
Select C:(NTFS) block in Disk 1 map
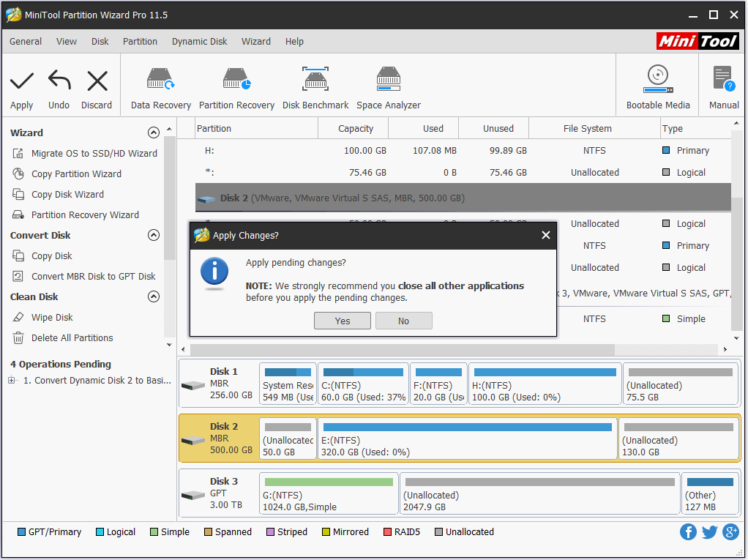click(364, 384)
